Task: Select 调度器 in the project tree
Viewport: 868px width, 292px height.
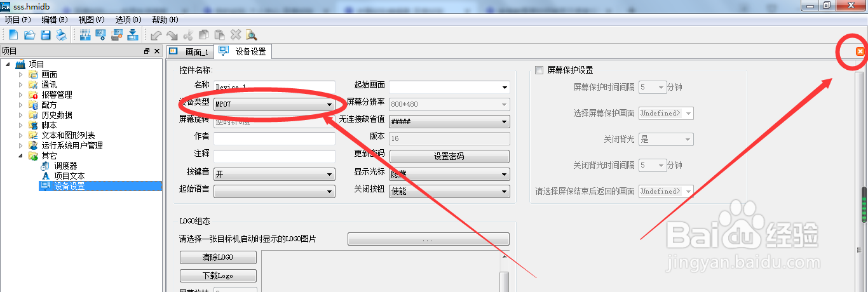Action: [x=65, y=166]
